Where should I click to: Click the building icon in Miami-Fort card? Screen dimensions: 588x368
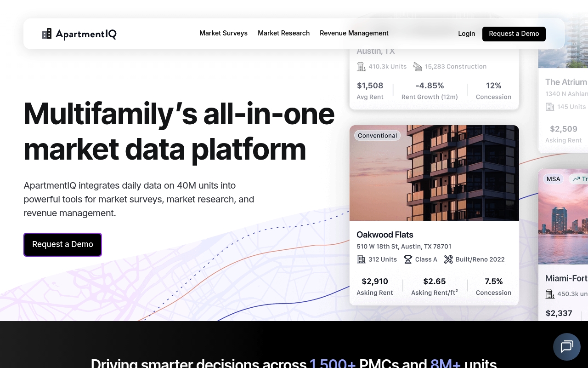click(x=550, y=294)
